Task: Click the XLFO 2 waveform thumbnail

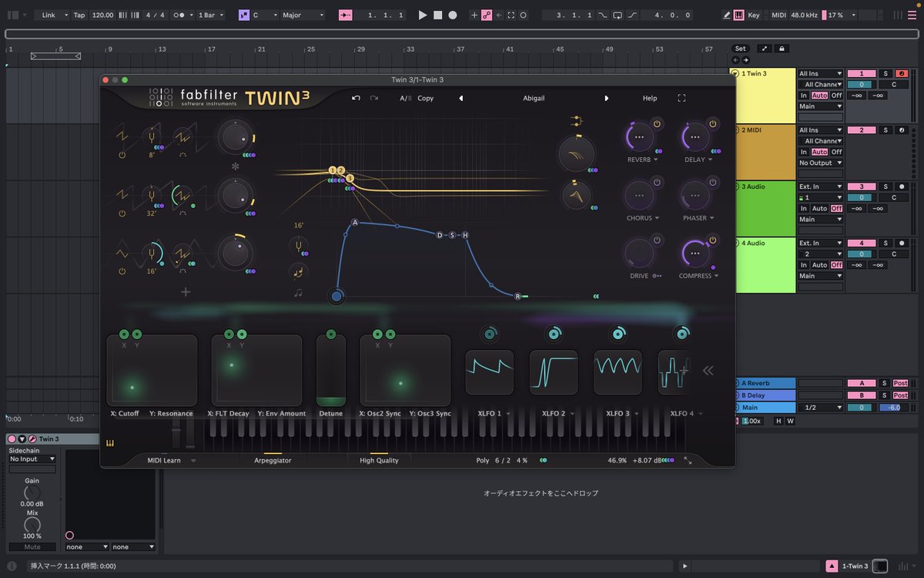Action: (554, 372)
